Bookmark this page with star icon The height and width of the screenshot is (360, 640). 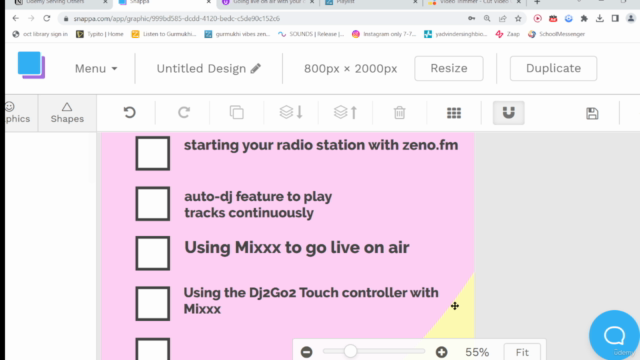coord(518,18)
